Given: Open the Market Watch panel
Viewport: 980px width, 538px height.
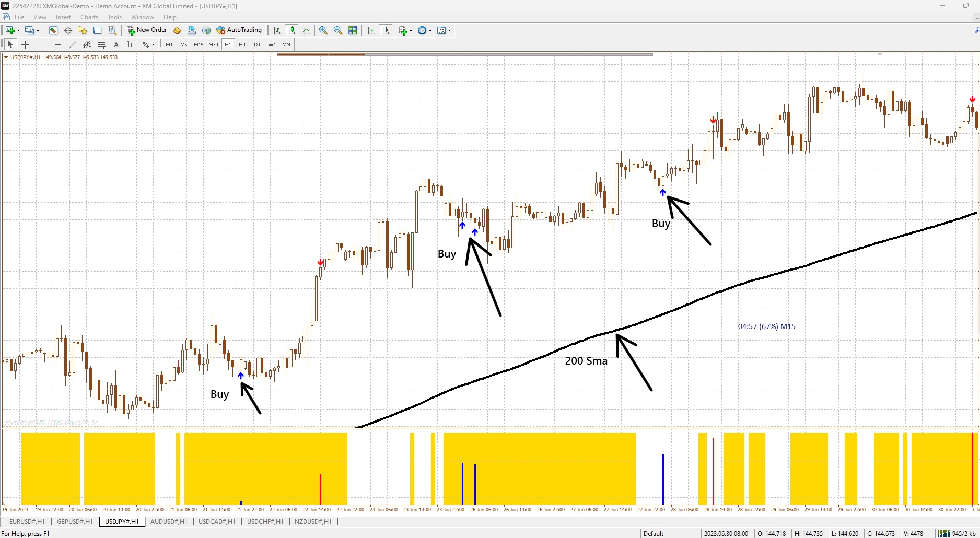Looking at the screenshot, I should point(53,30).
